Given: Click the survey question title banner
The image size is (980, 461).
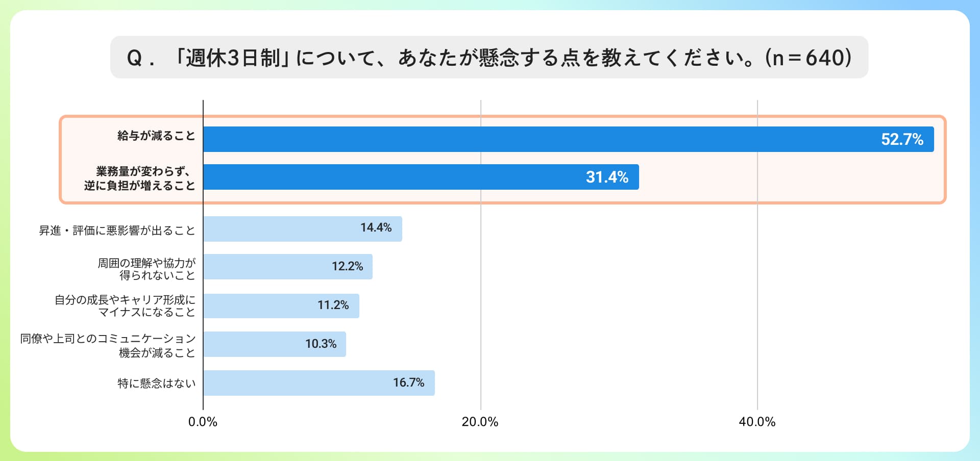Looking at the screenshot, I should pyautogui.click(x=489, y=57).
